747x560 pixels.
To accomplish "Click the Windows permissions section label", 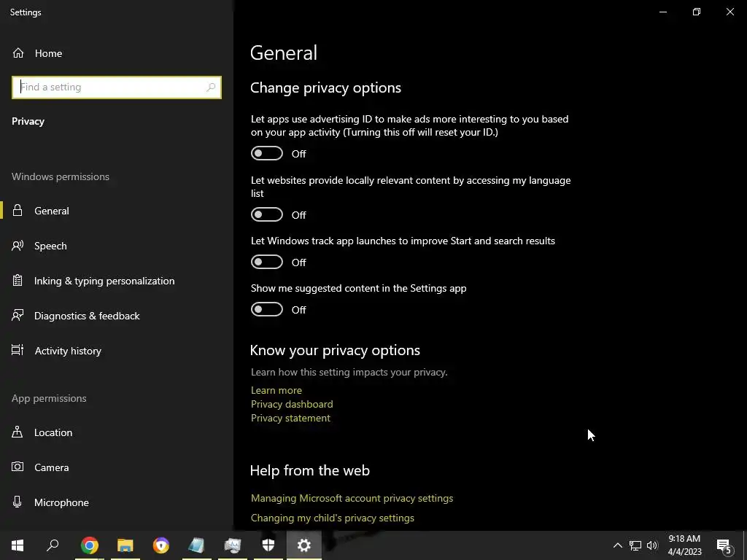I will click(x=61, y=176).
